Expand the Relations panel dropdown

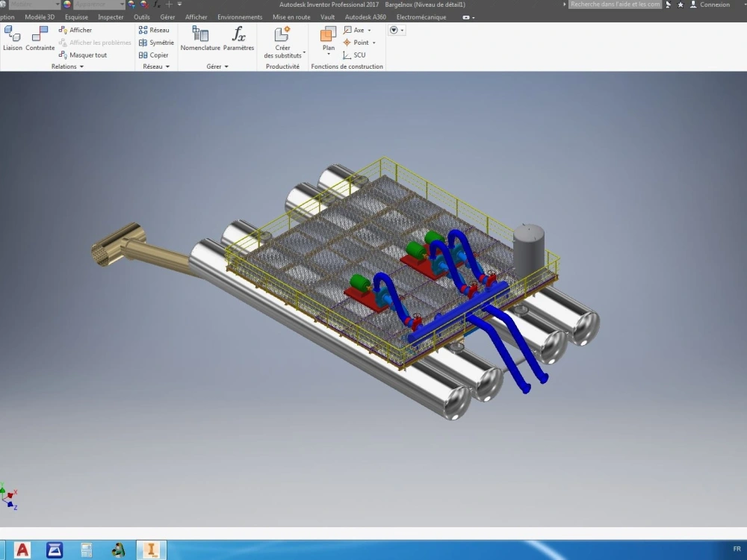tap(80, 66)
